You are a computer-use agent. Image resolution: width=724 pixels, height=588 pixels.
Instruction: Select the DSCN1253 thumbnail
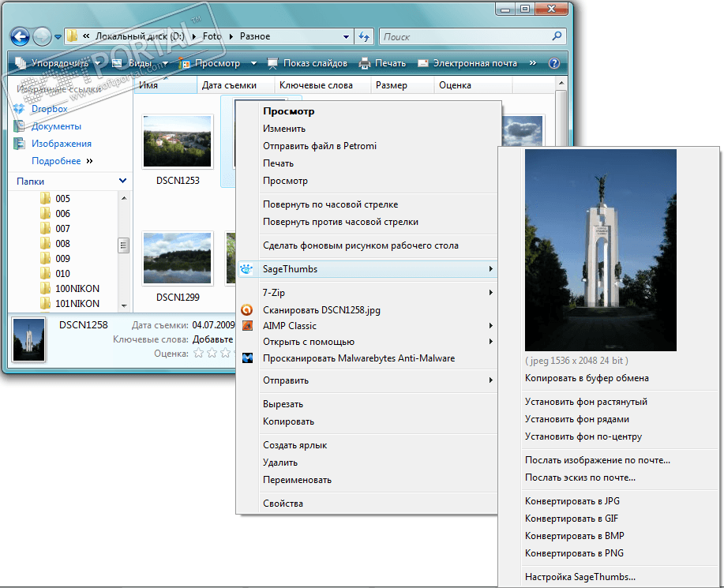tap(177, 142)
